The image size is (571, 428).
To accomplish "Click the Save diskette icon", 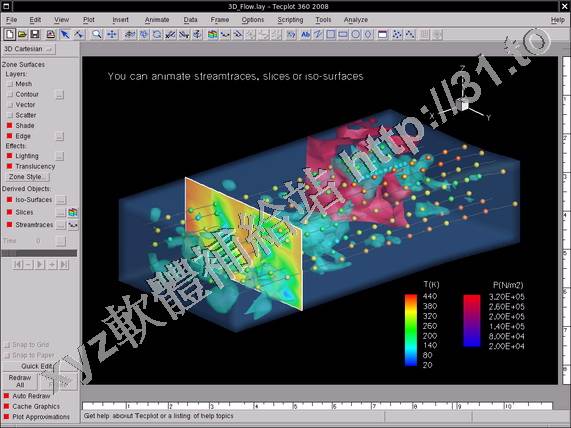I will tap(35, 35).
